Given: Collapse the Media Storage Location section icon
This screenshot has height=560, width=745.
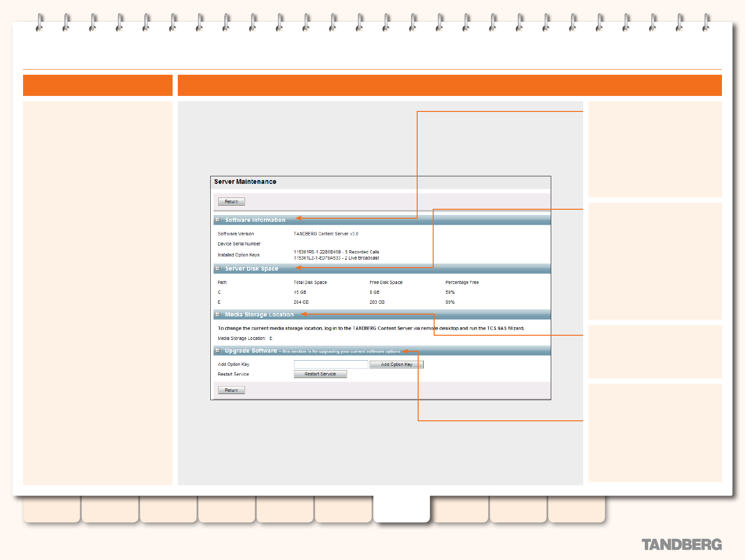Looking at the screenshot, I should pos(218,314).
